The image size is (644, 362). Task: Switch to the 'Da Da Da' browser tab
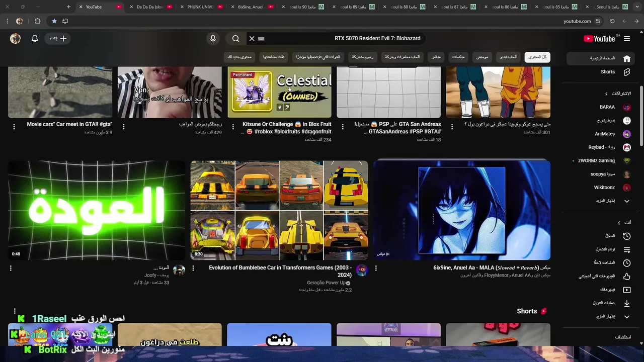150,7
